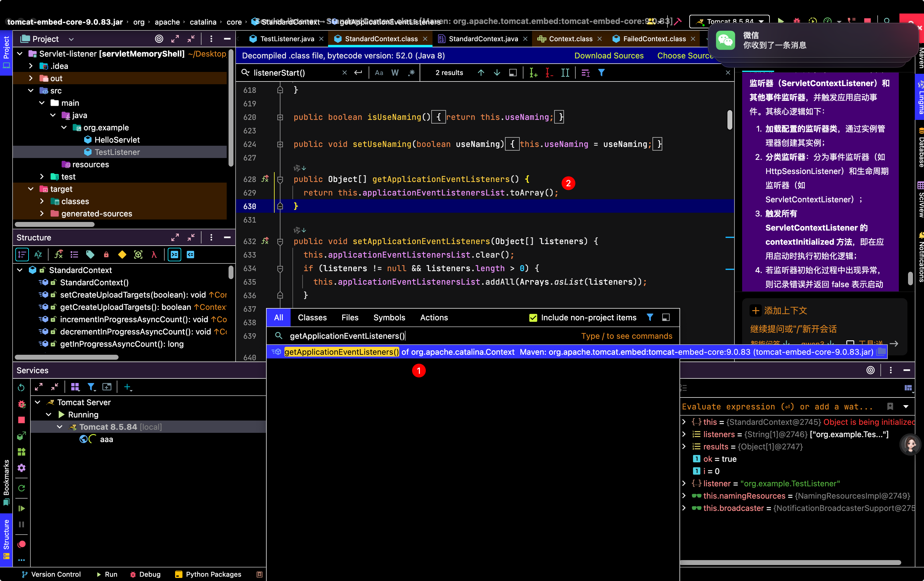Screen dimensions: 924x581
Task: Open Search Everywhere filter icon
Action: coord(650,317)
